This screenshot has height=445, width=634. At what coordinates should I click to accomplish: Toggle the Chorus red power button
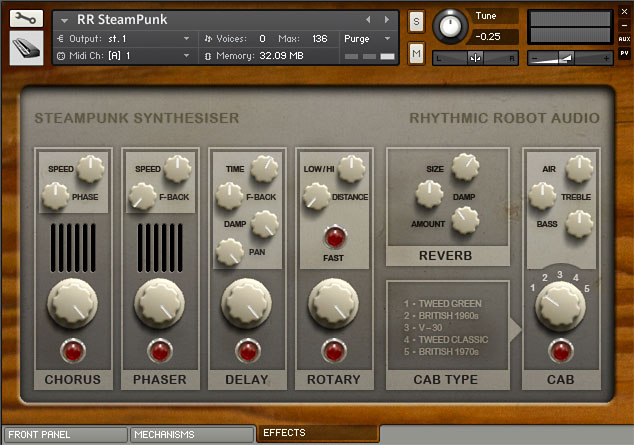(73, 351)
